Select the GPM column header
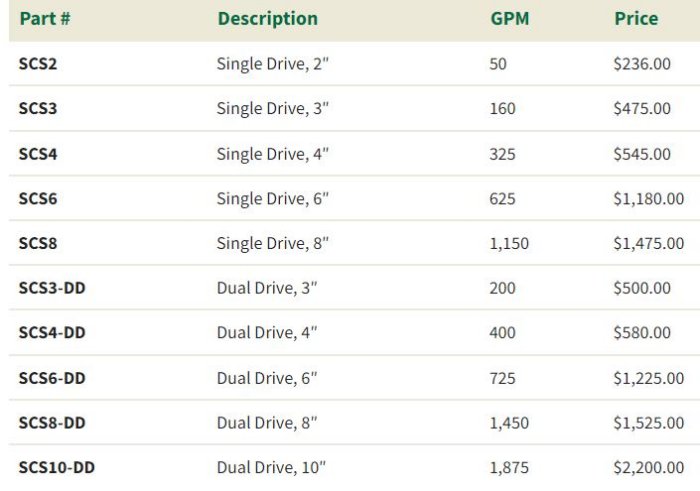 tap(510, 19)
